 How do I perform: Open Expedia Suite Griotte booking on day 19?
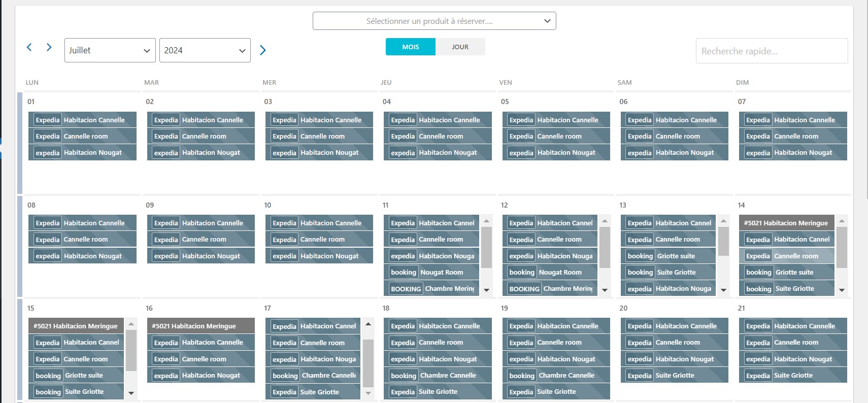556,392
